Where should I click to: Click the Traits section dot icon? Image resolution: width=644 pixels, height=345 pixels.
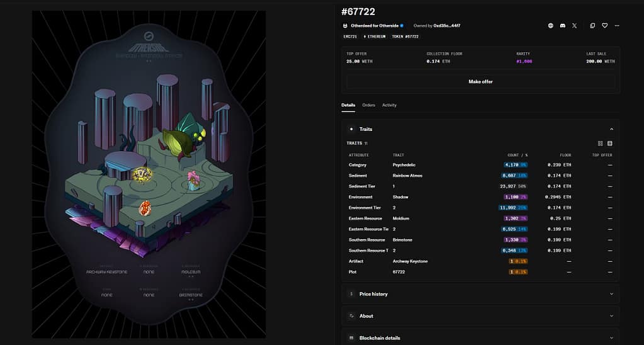[351, 129]
